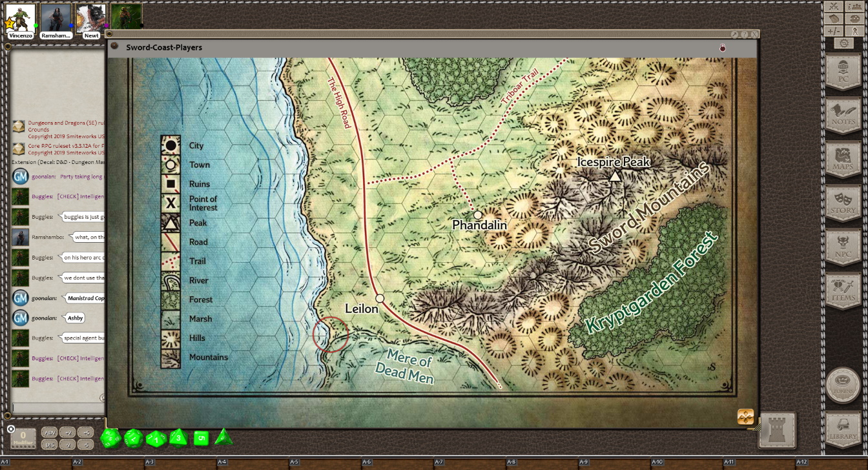Open the Effects walking-figure icon
This screenshot has width=868, height=470.
click(x=855, y=31)
